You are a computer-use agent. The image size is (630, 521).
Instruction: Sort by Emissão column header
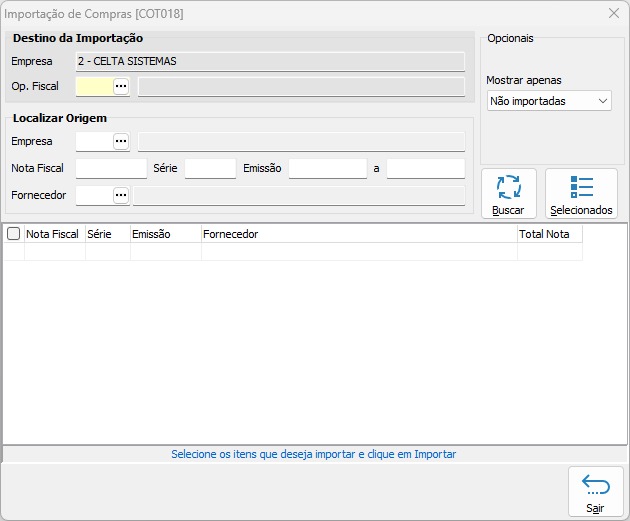click(x=165, y=234)
